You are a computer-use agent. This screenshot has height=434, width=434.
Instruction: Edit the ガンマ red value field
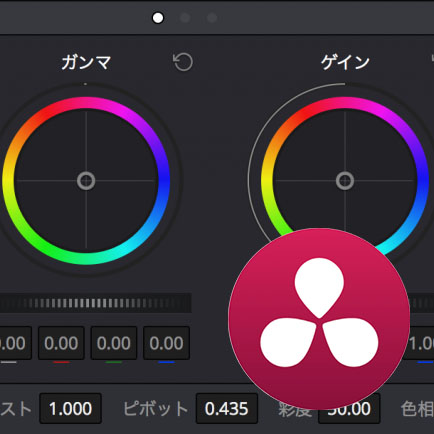pyautogui.click(x=61, y=343)
